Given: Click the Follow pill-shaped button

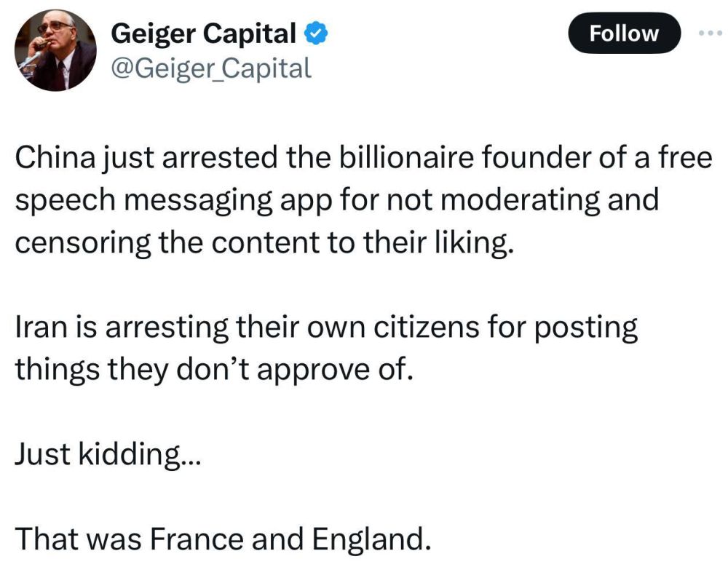Looking at the screenshot, I should tap(624, 33).
